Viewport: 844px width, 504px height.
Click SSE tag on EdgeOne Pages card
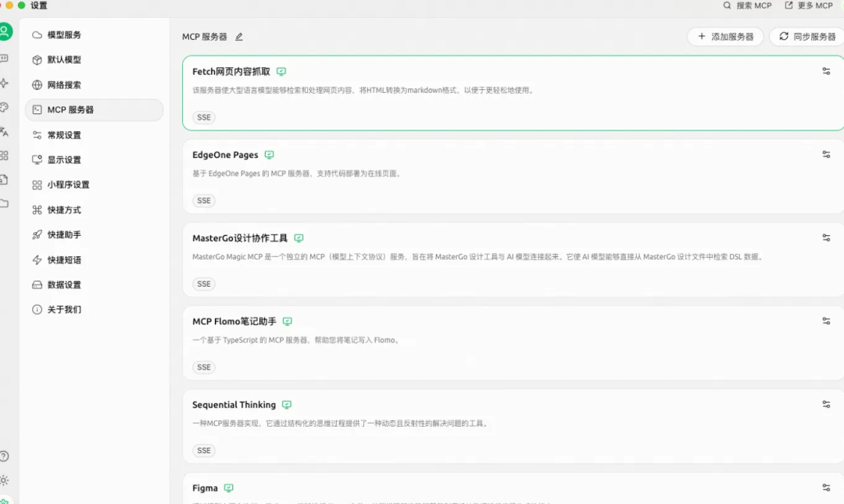(204, 201)
